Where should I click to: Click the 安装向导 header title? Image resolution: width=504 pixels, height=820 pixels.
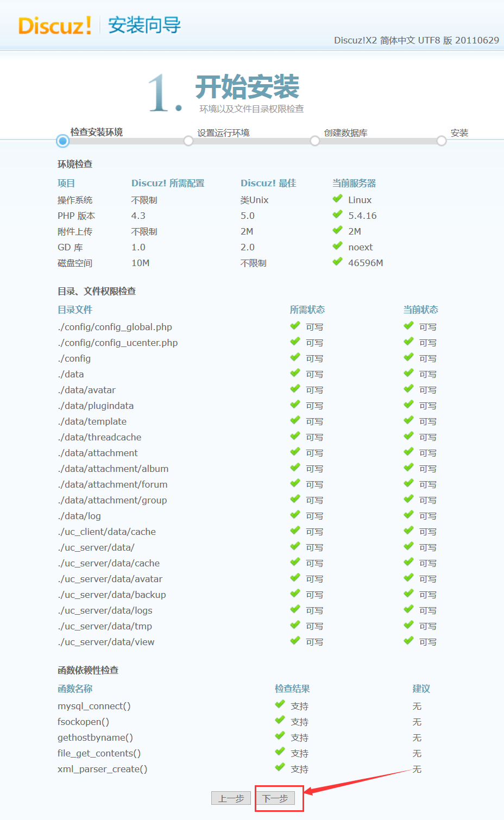click(x=144, y=26)
